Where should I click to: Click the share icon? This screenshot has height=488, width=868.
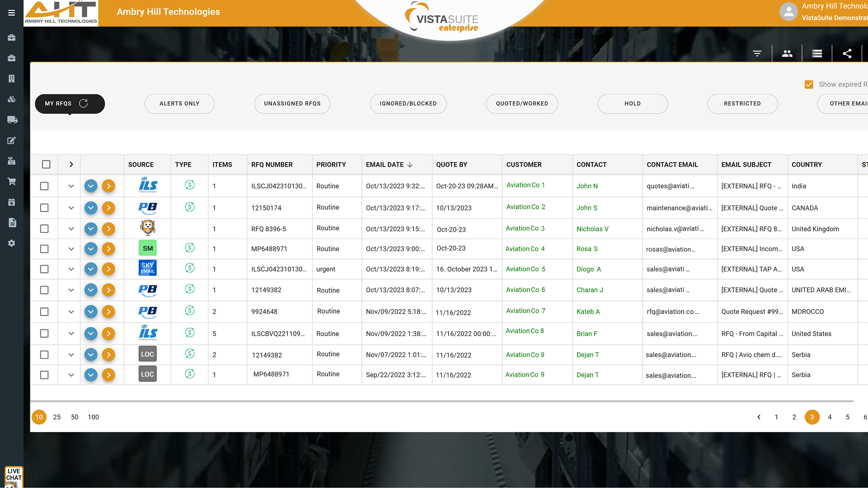[x=847, y=54]
